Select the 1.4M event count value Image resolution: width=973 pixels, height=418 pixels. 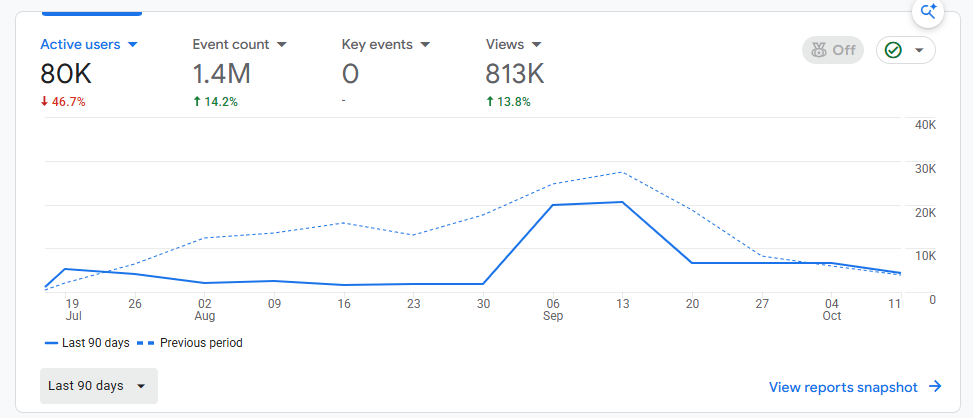click(x=222, y=74)
